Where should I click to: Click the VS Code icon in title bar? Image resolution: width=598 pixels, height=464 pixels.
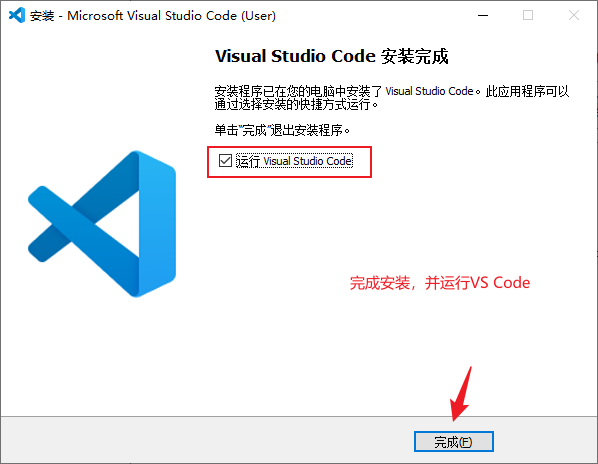(x=16, y=15)
